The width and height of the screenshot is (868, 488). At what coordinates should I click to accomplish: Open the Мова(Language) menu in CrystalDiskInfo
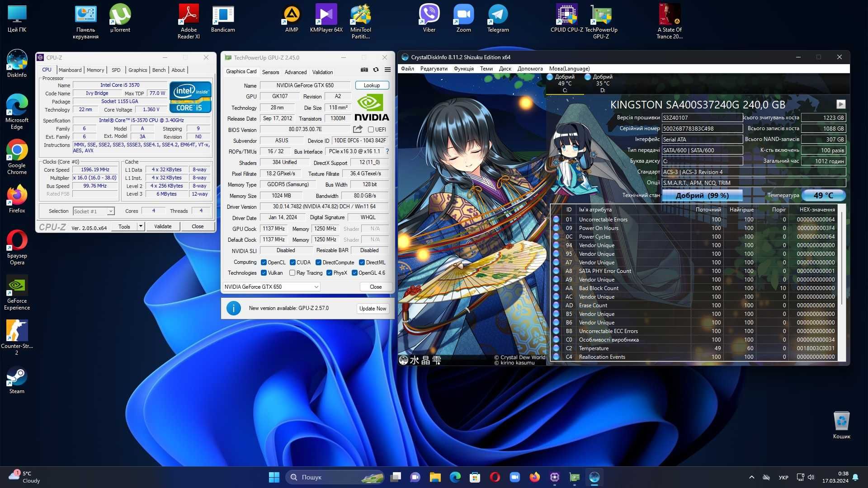point(569,69)
